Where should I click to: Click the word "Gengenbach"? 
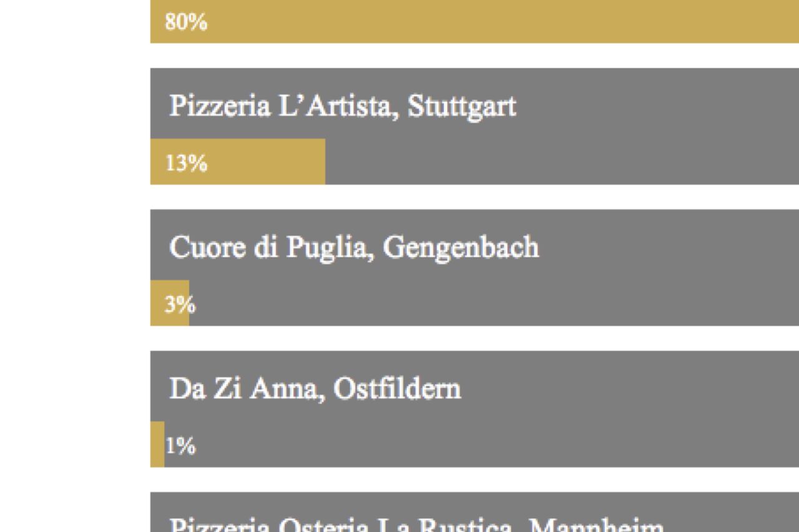coord(460,248)
